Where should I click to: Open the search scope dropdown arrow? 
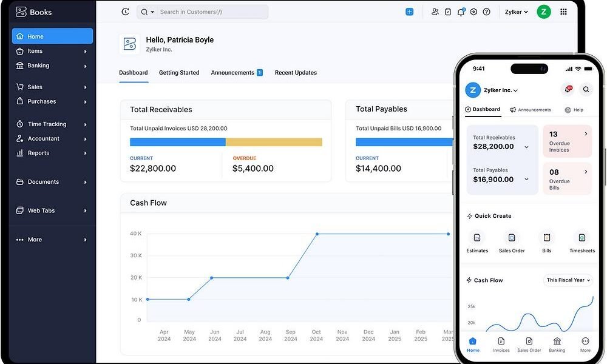pyautogui.click(x=152, y=12)
